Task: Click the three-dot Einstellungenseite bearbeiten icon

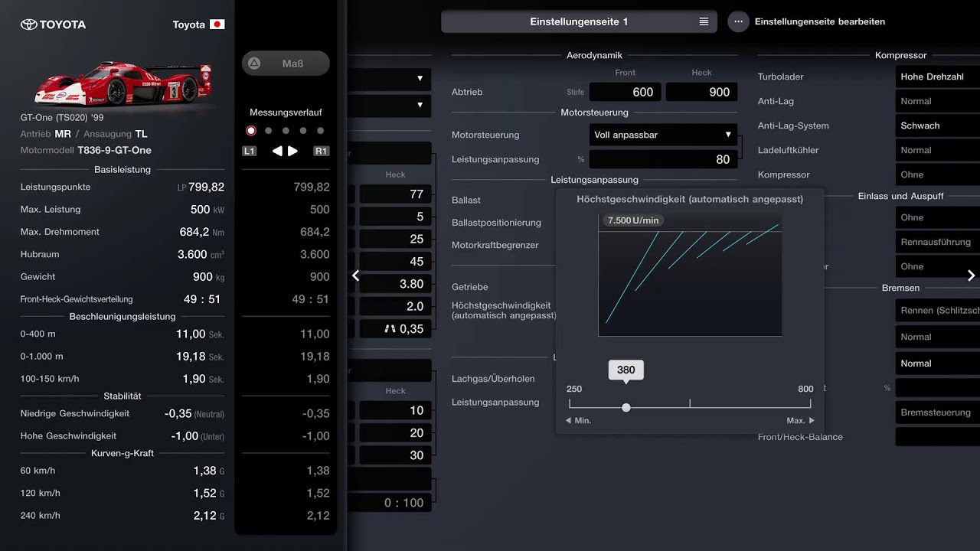Action: (x=738, y=21)
